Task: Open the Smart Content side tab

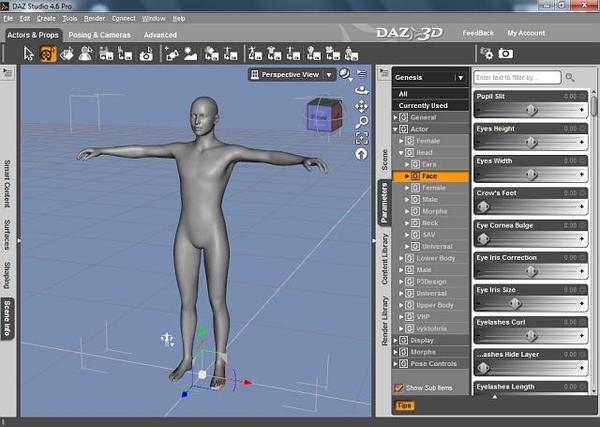Action: click(7, 184)
